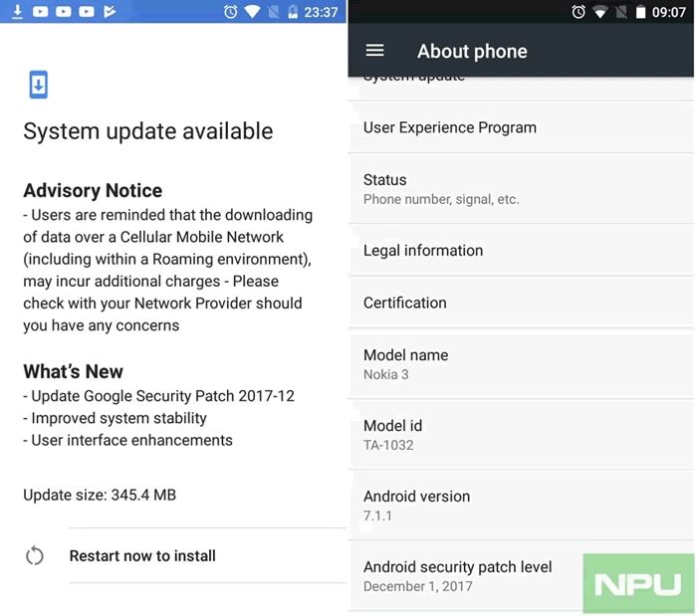Screen dimensions: 697x616
Task: Tap the checkmark tasks notification icon
Action: pyautogui.click(x=110, y=13)
